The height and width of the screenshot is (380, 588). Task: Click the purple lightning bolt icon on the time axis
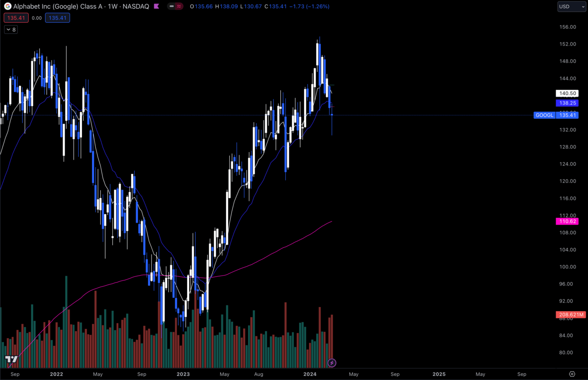(x=332, y=363)
